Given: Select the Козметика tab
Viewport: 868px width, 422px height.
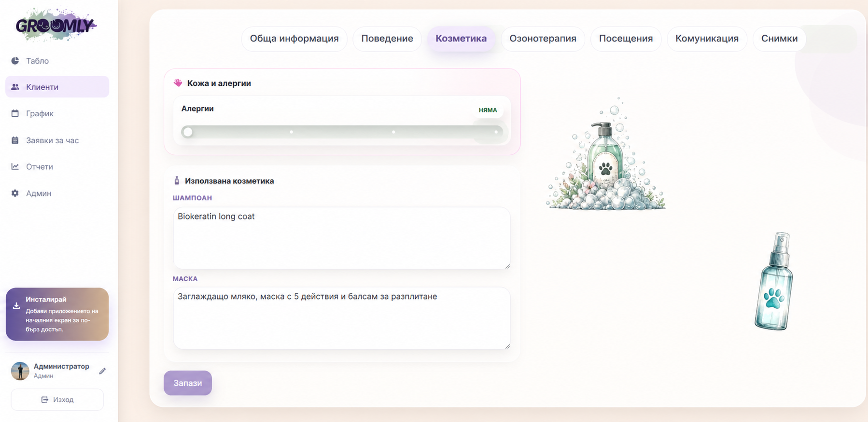Looking at the screenshot, I should 461,39.
